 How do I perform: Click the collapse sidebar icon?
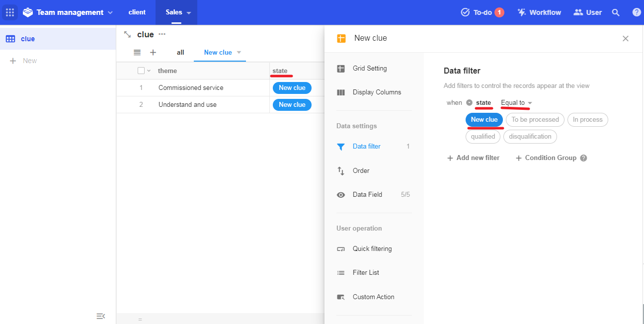click(100, 316)
